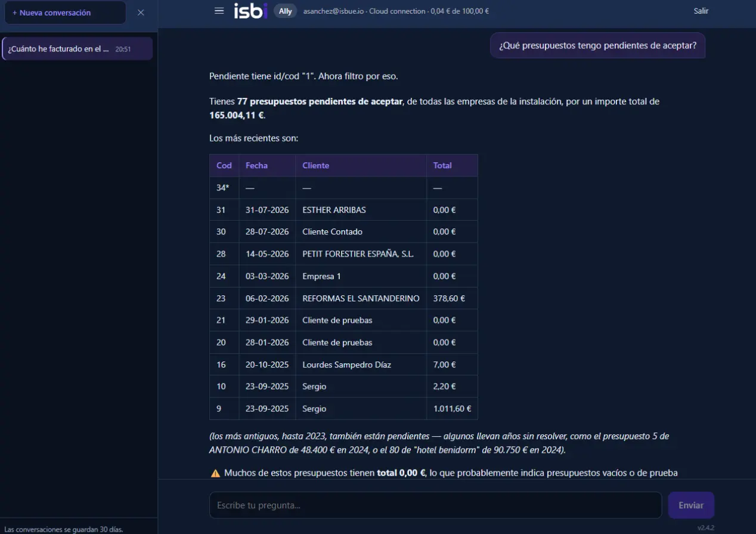Click the Cod column header
Image resolution: width=756 pixels, height=534 pixels.
(x=224, y=165)
